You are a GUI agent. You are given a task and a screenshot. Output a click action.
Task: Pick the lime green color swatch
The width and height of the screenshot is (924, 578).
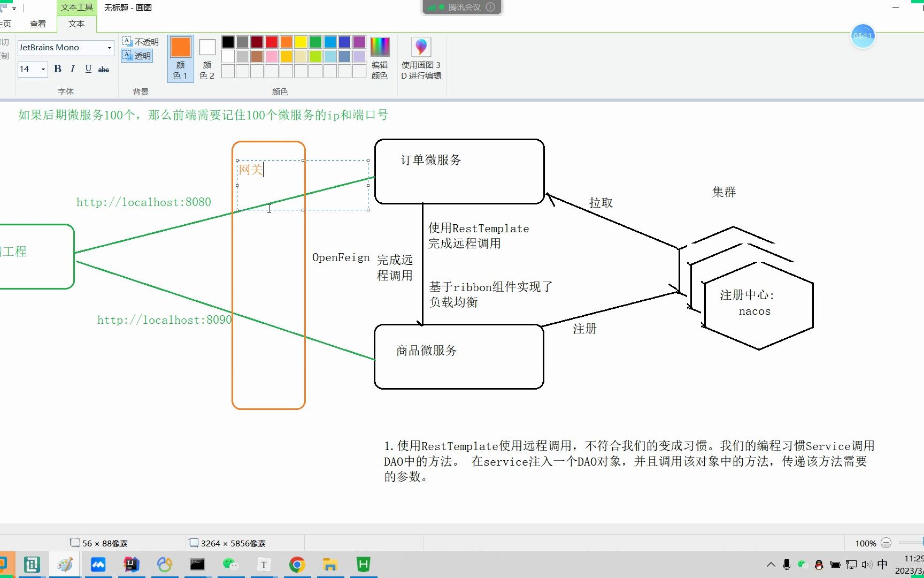(315, 56)
